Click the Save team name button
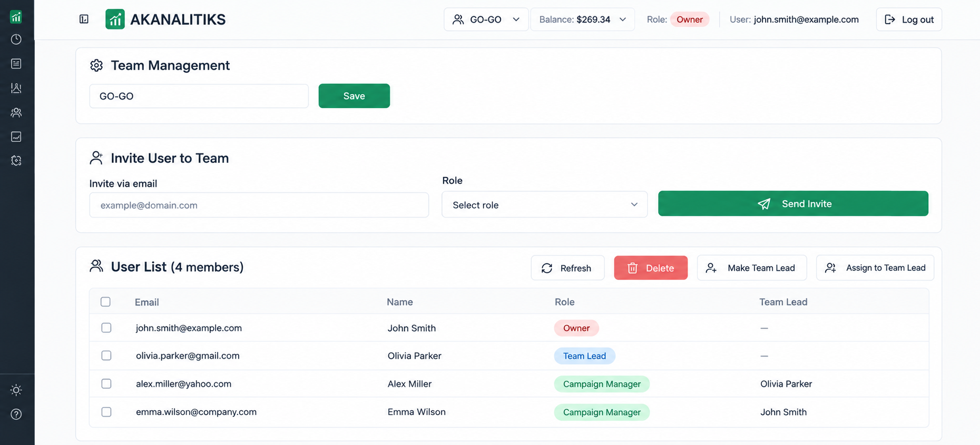This screenshot has width=980, height=445. (x=354, y=96)
